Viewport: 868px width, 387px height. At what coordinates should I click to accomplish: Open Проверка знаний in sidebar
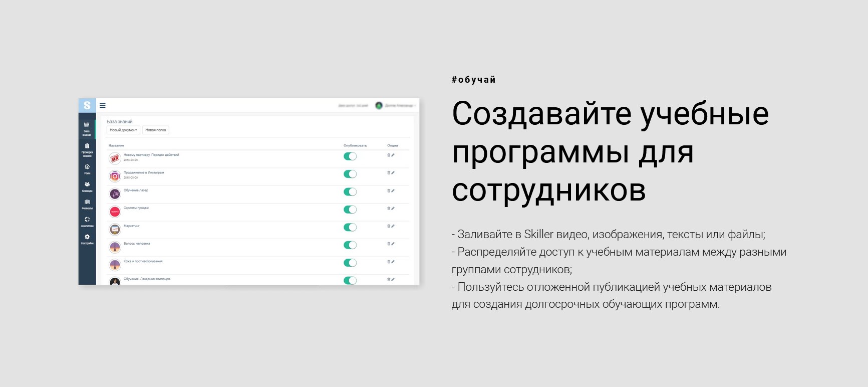[87, 149]
